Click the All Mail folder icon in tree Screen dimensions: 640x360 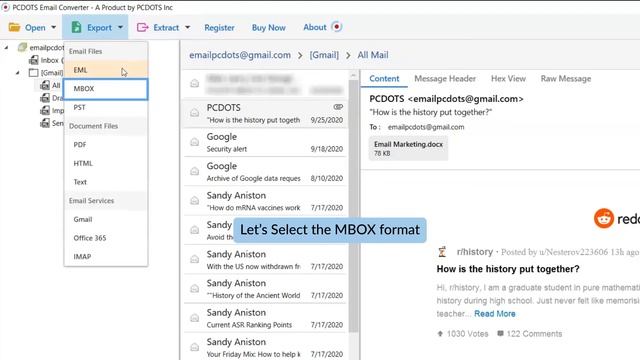pyautogui.click(x=45, y=85)
